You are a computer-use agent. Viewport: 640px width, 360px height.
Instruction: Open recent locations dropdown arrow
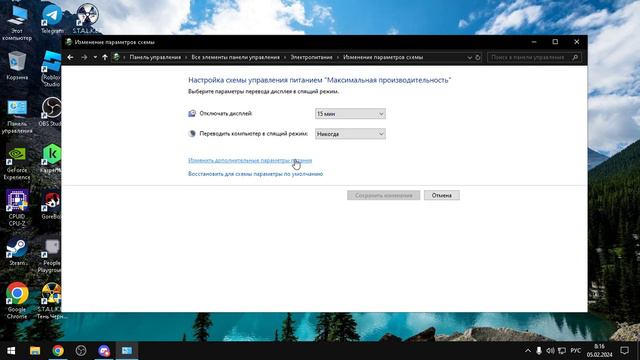[x=95, y=58]
